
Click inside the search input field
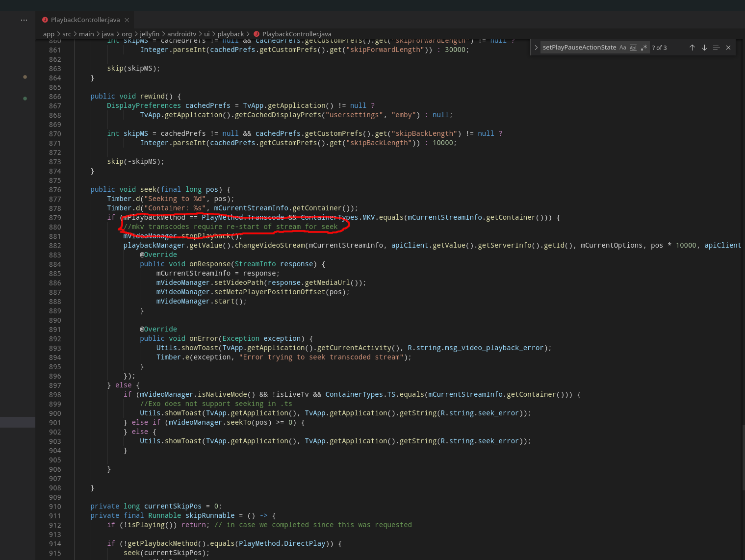pyautogui.click(x=579, y=47)
